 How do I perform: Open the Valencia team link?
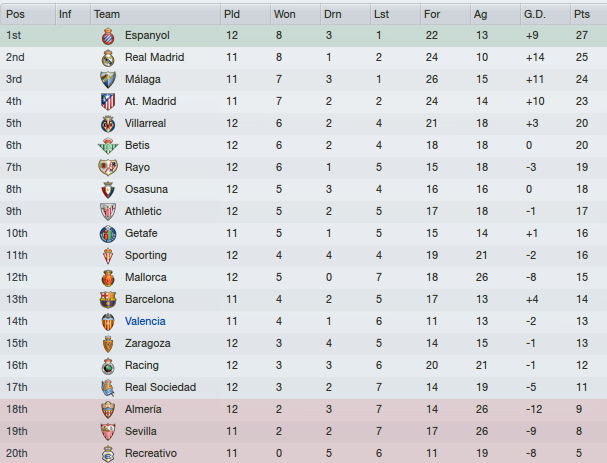[x=145, y=321]
